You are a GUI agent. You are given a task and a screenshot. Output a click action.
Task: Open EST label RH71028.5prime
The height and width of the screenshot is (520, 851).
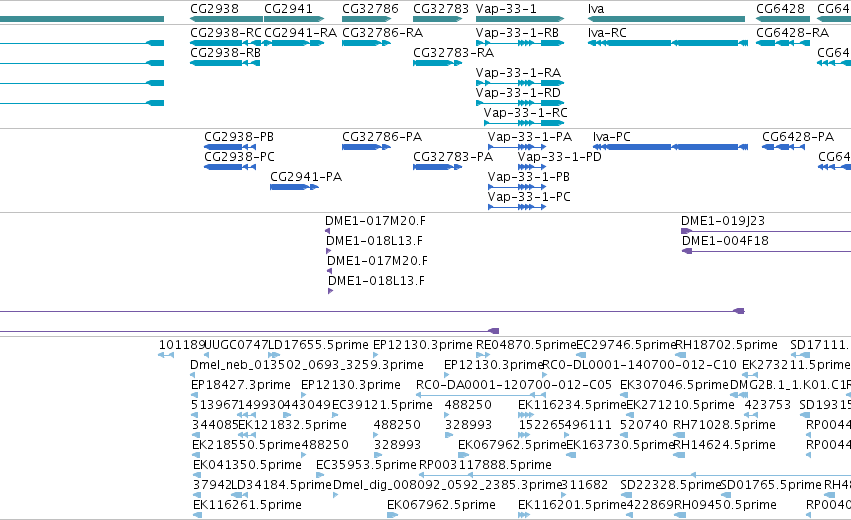coord(724,425)
